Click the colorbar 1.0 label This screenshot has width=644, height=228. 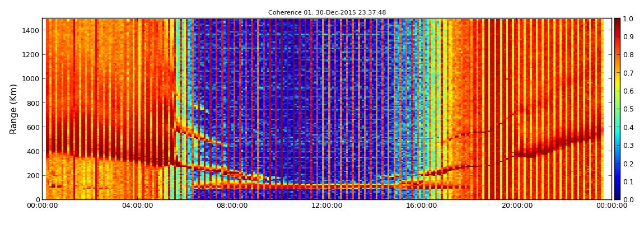click(x=629, y=19)
